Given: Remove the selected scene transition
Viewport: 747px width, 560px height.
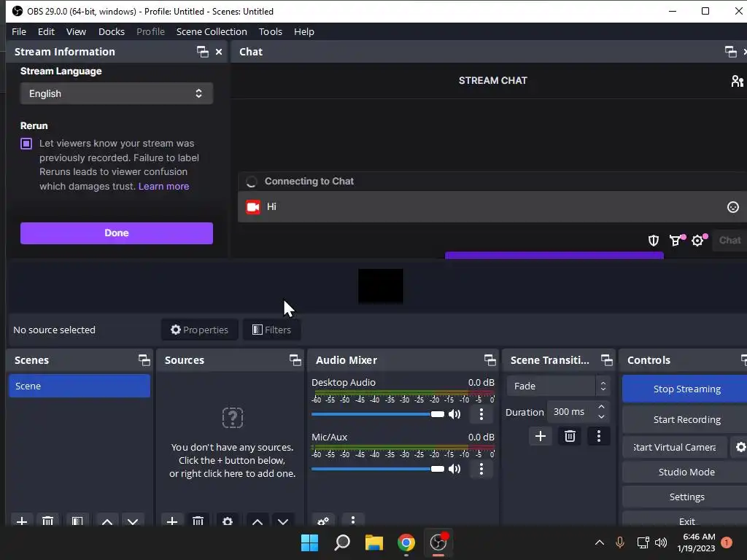Looking at the screenshot, I should 570,436.
